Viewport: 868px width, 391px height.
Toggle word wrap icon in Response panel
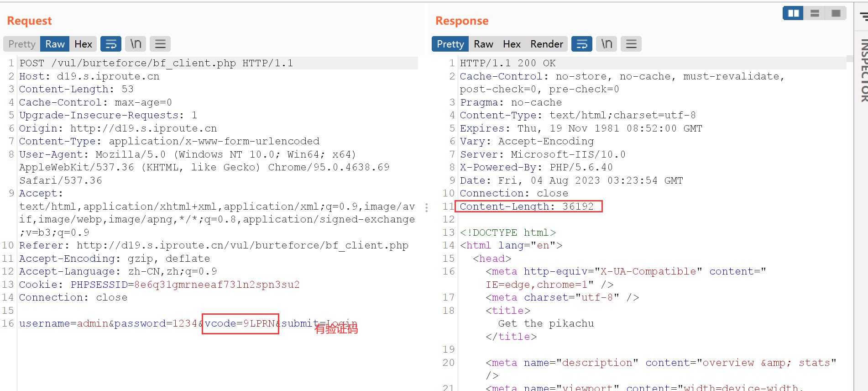click(x=582, y=44)
